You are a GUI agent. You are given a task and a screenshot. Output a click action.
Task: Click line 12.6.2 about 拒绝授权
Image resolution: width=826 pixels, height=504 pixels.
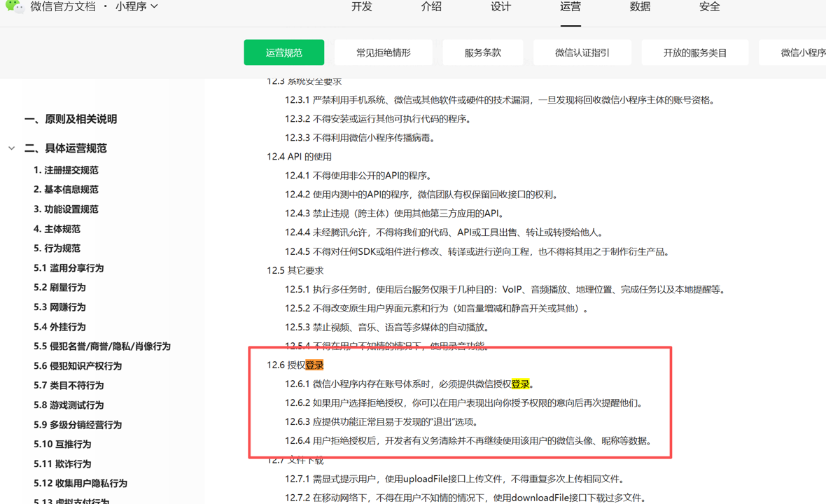[x=463, y=403]
